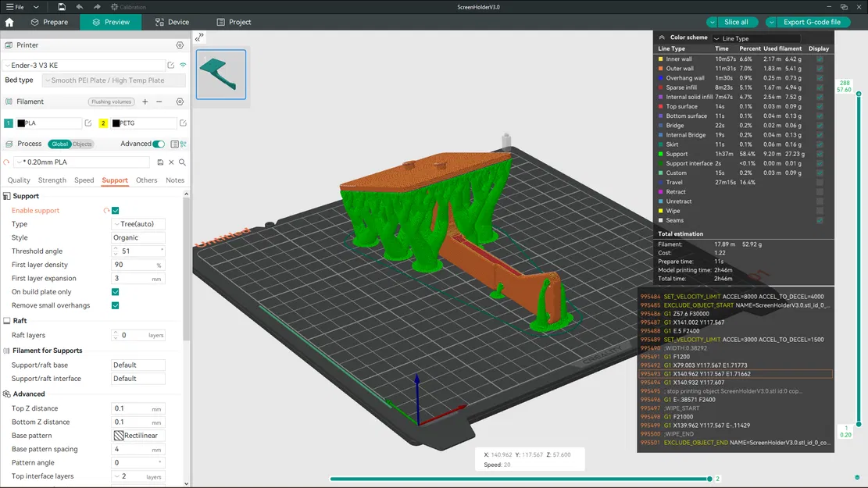Viewport: 868px width, 488px height.
Task: Open the Color scheme Line Type dropdown
Action: [x=758, y=38]
